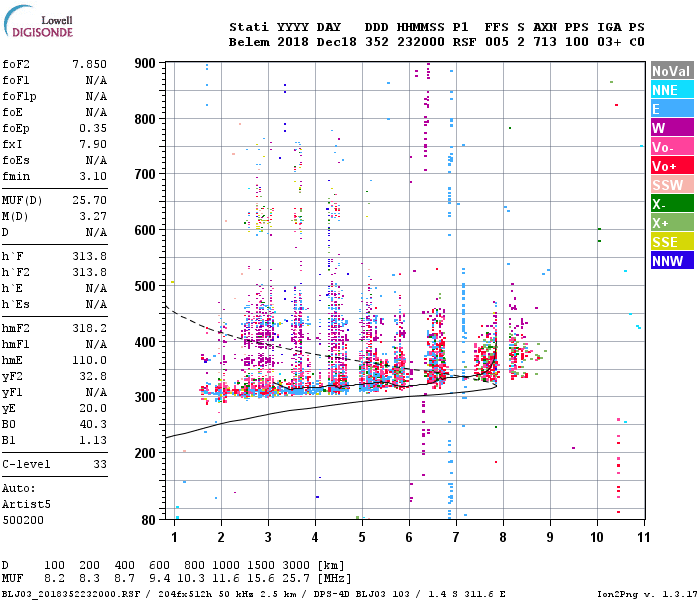Viewport: 700px width, 600px height.
Task: Click the MUF value 15.6
Action: pos(261,579)
